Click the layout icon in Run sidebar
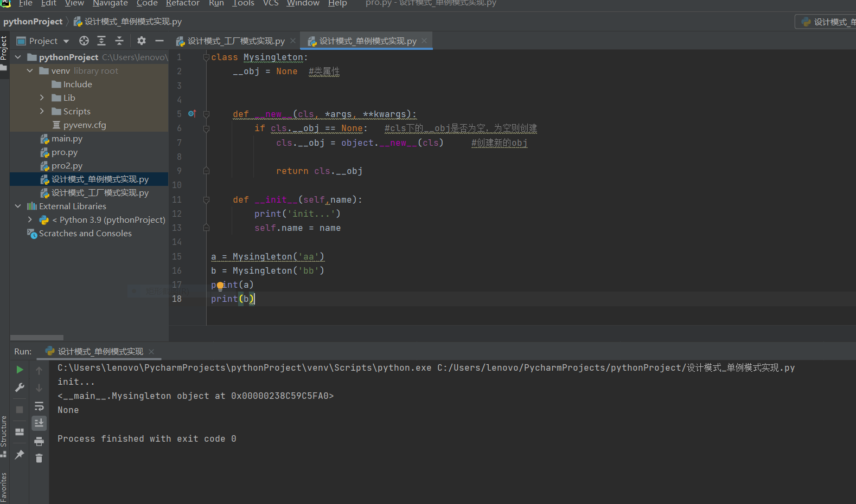Image resolution: width=856 pixels, height=504 pixels. [20, 432]
